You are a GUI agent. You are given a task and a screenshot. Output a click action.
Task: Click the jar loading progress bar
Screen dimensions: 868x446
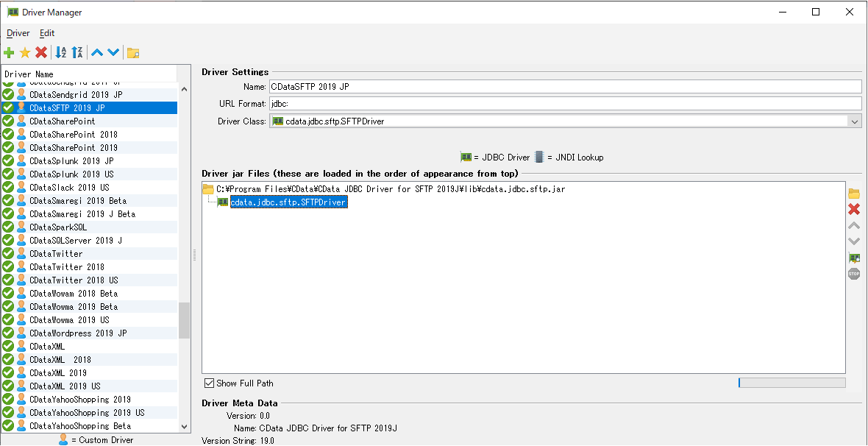791,383
